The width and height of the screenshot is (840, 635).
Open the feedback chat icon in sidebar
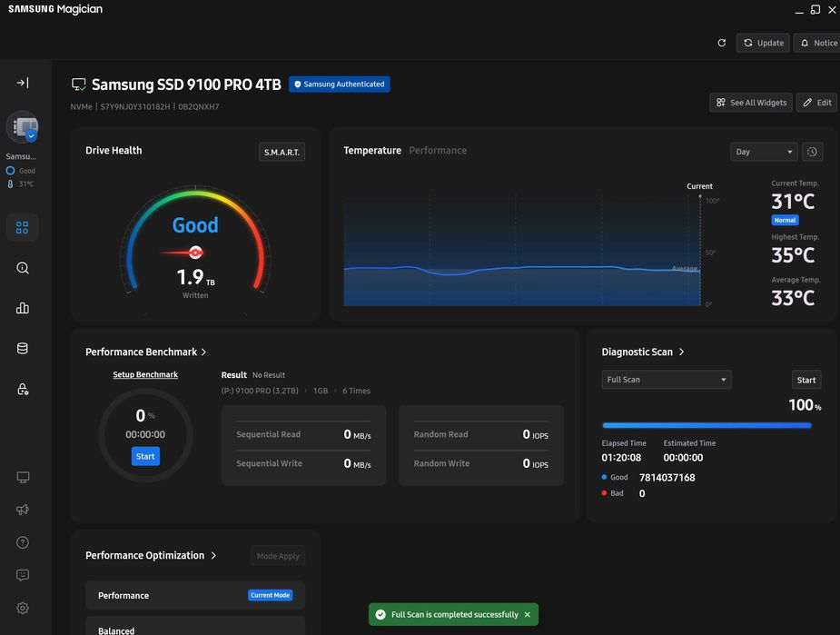(x=23, y=575)
